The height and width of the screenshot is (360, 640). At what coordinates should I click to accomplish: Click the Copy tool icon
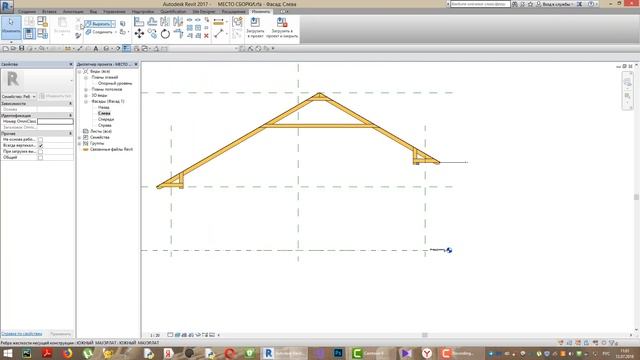coord(152,33)
